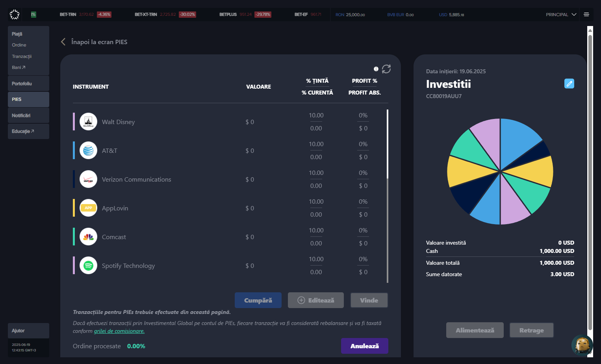Open Tranzacții in the sidebar

22,56
